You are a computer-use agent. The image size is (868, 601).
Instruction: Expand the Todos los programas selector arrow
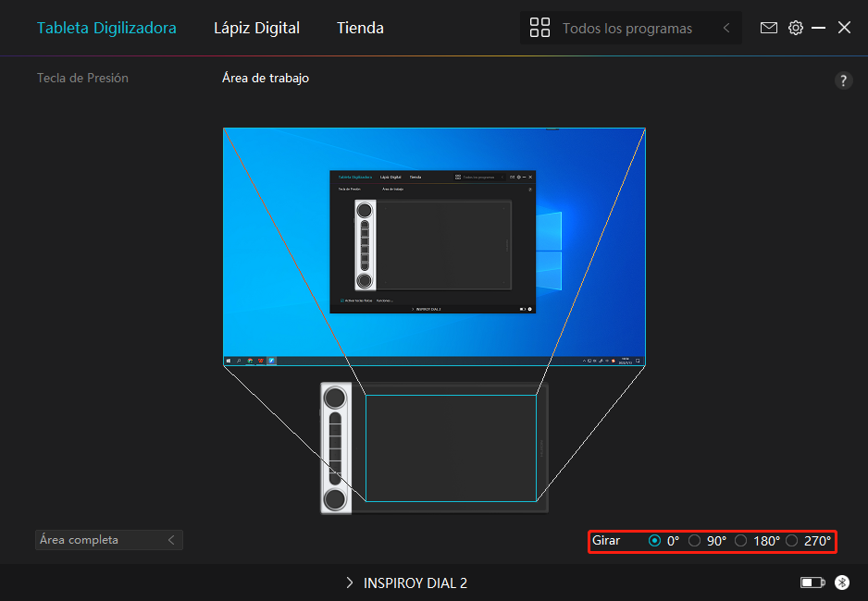click(726, 29)
